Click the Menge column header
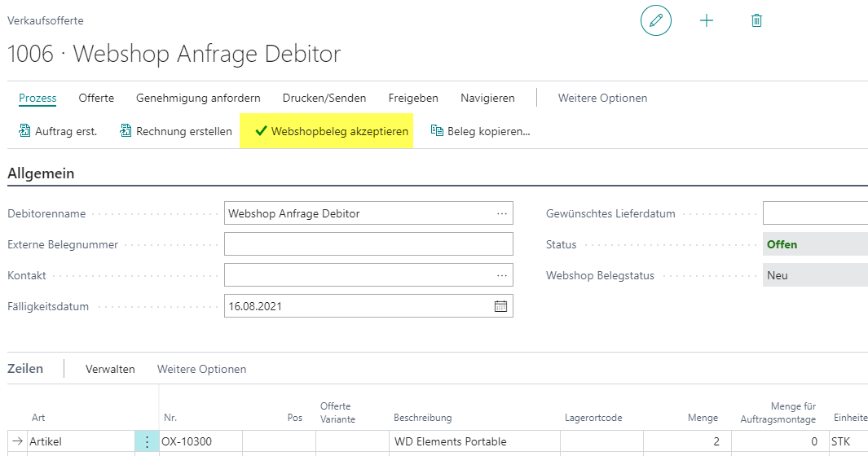The width and height of the screenshot is (868, 456). (703, 418)
